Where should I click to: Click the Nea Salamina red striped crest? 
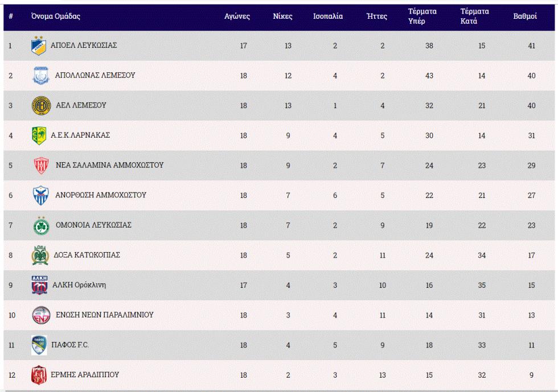pyautogui.click(x=41, y=166)
